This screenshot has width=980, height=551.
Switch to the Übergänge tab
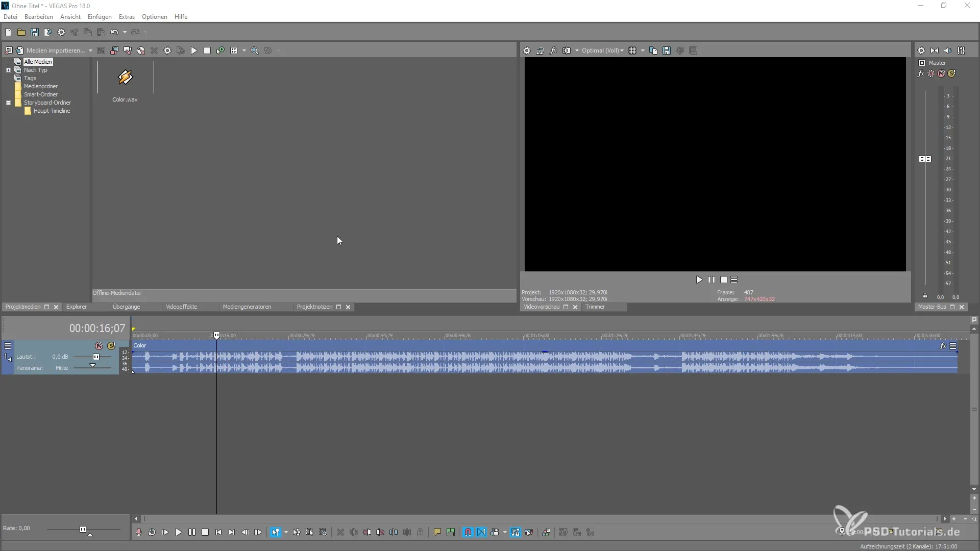coord(126,307)
